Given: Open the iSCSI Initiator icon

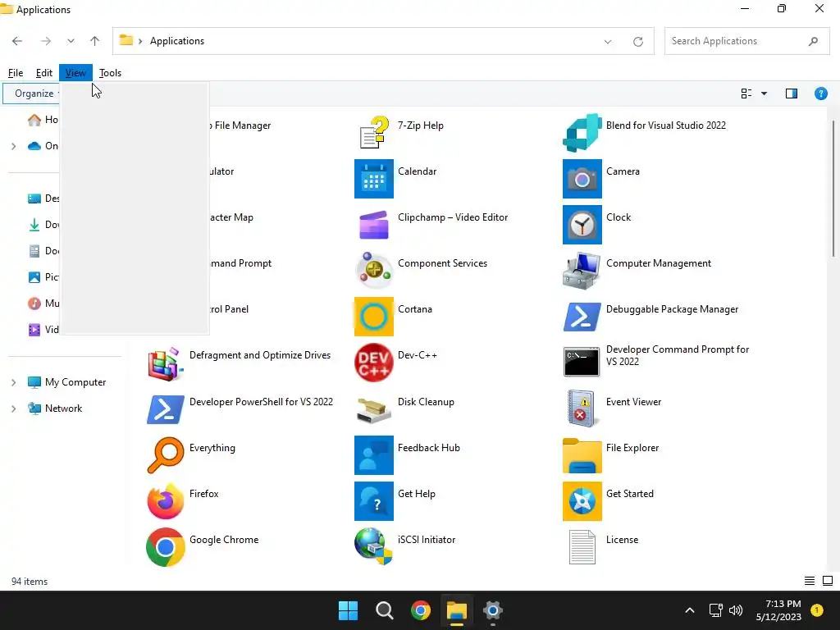Looking at the screenshot, I should (373, 547).
